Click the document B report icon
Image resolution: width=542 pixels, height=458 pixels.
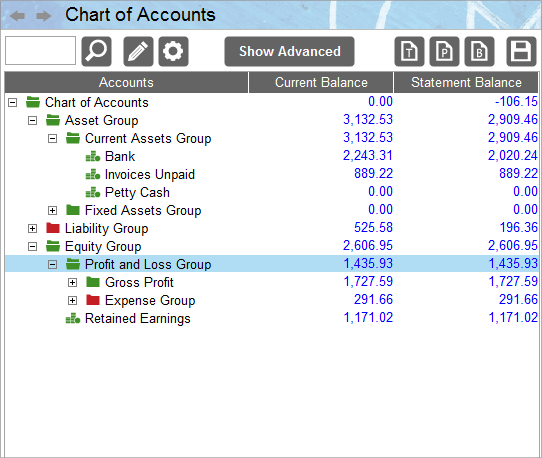(479, 51)
